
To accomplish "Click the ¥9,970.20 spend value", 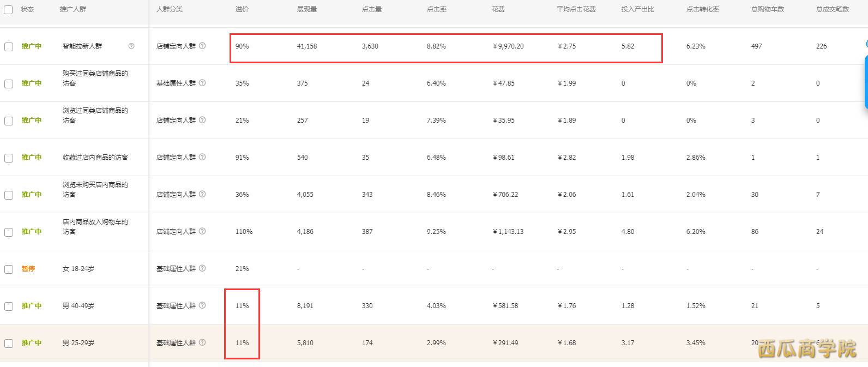I will tap(508, 46).
